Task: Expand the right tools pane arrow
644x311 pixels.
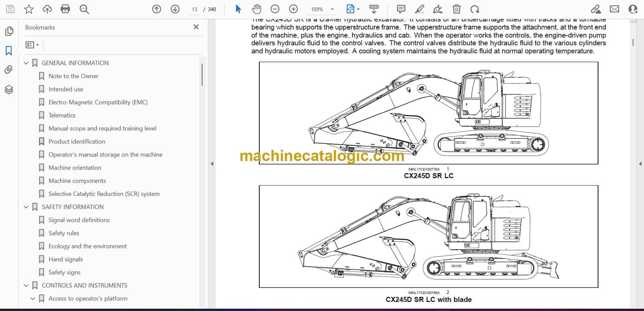Action: click(x=641, y=164)
